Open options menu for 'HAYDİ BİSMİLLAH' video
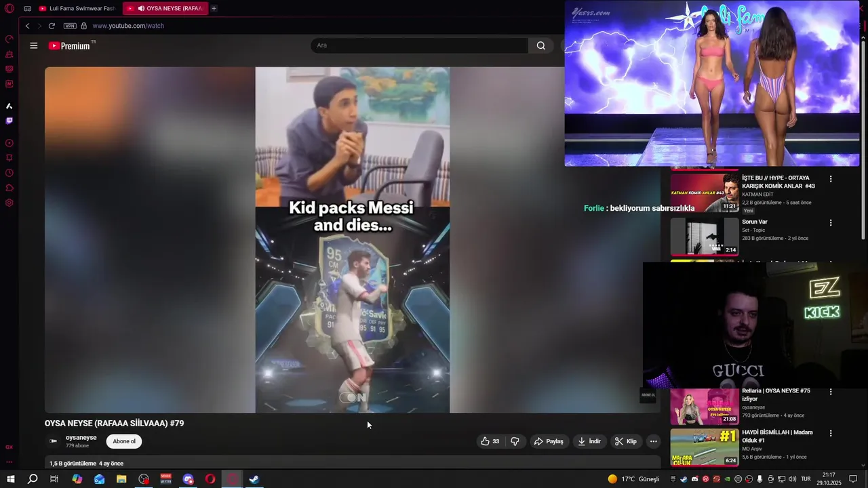 [x=831, y=433]
